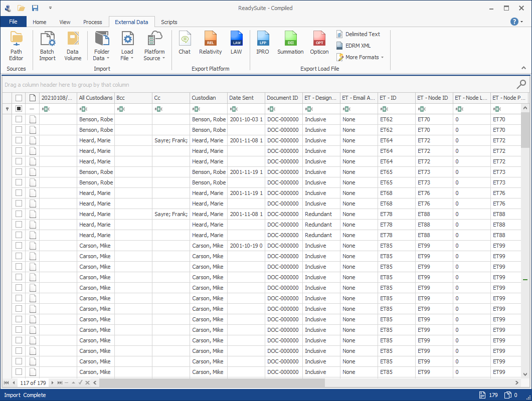Click the Save icon in quick access toolbar
This screenshot has height=401, width=532.
35,8
